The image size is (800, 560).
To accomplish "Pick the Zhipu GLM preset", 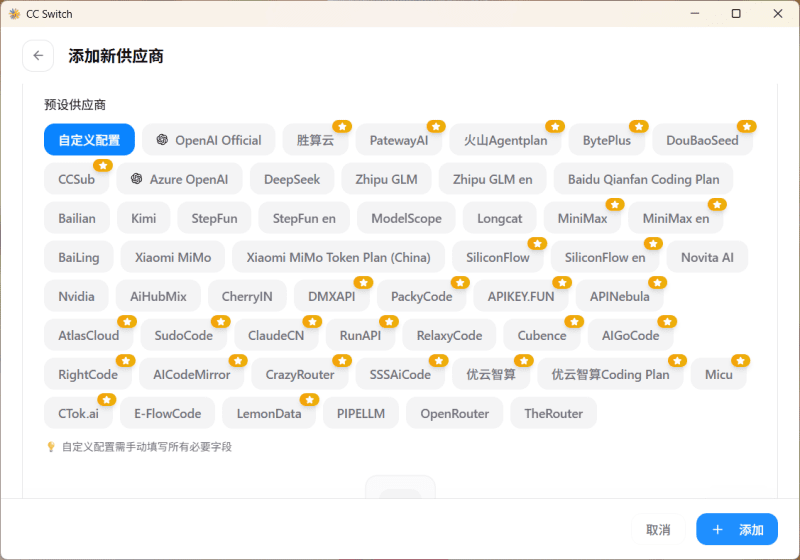I will click(386, 179).
